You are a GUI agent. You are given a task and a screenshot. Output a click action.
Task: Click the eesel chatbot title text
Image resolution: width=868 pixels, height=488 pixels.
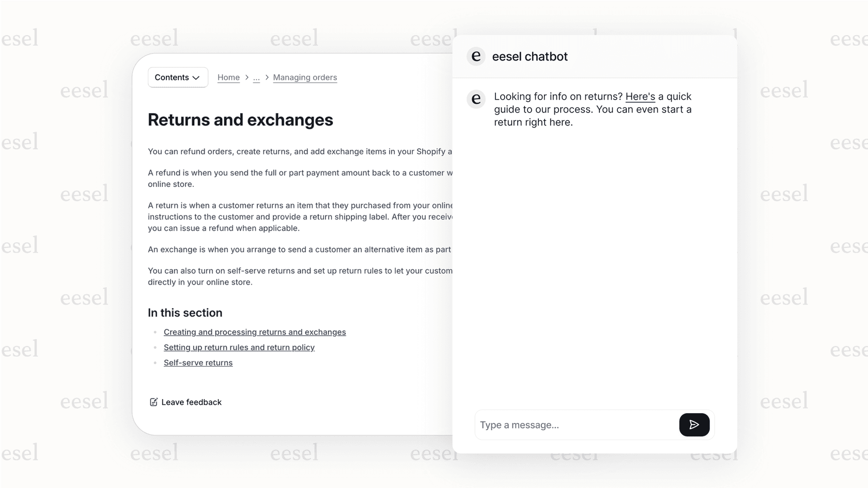coord(530,57)
